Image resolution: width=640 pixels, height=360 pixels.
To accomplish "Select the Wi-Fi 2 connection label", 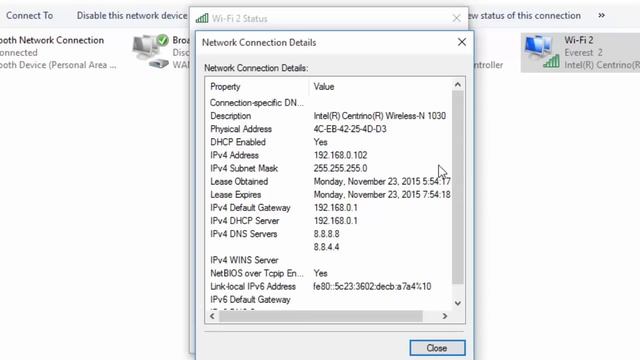I will [x=579, y=40].
